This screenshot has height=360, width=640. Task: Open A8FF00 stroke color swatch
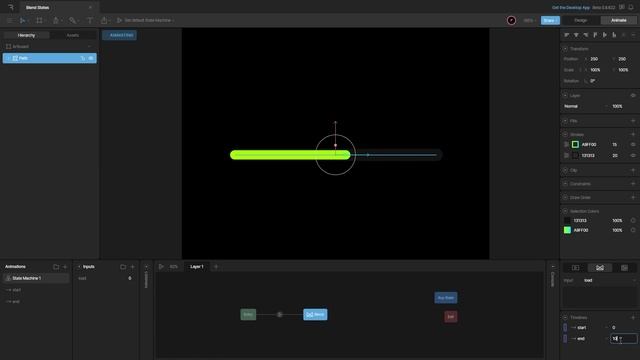coord(575,144)
